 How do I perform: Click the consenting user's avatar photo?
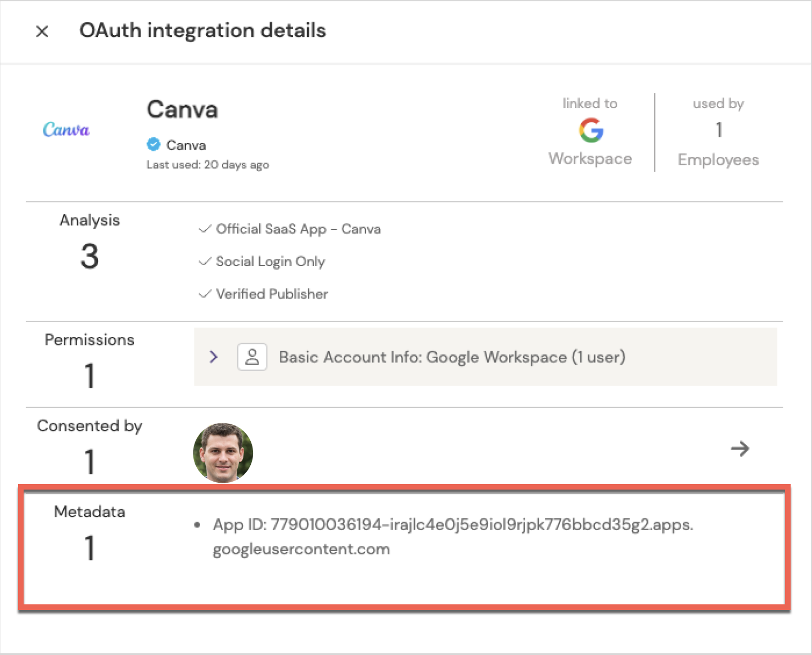point(223,453)
